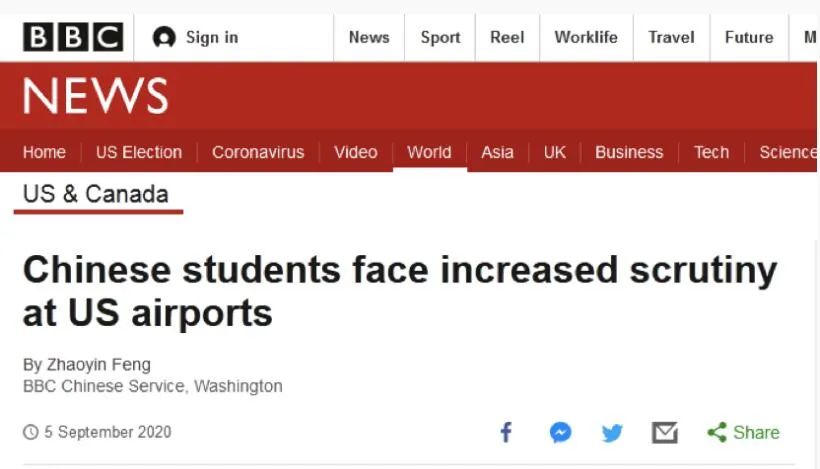
Task: Click the clock icon beside date
Action: click(31, 432)
